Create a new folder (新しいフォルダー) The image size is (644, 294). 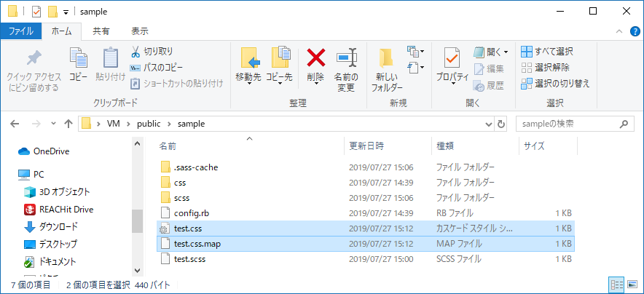coord(387,70)
